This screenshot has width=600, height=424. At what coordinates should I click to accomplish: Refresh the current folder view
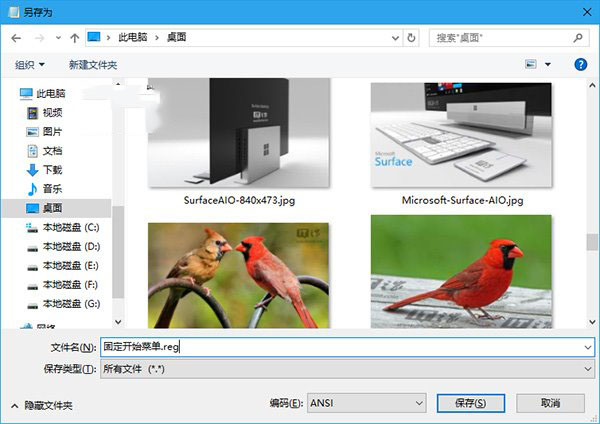pyautogui.click(x=411, y=38)
